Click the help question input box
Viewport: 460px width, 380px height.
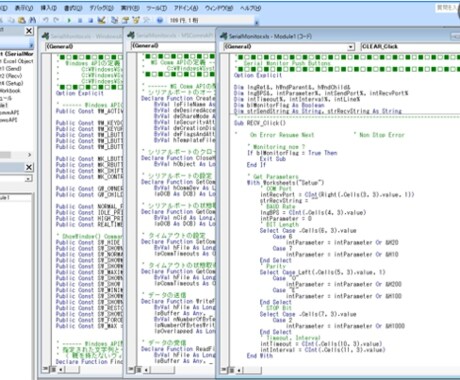(447, 8)
